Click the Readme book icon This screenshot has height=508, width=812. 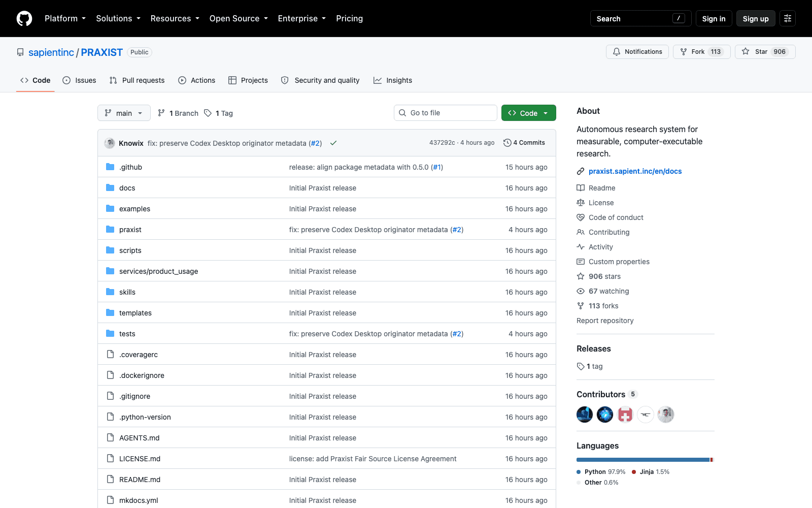pyautogui.click(x=581, y=188)
